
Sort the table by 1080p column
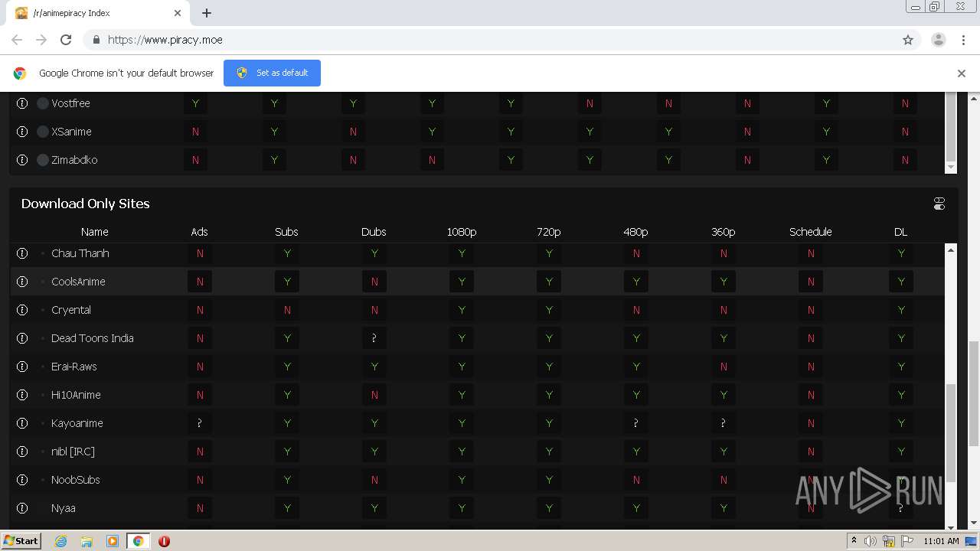tap(462, 232)
